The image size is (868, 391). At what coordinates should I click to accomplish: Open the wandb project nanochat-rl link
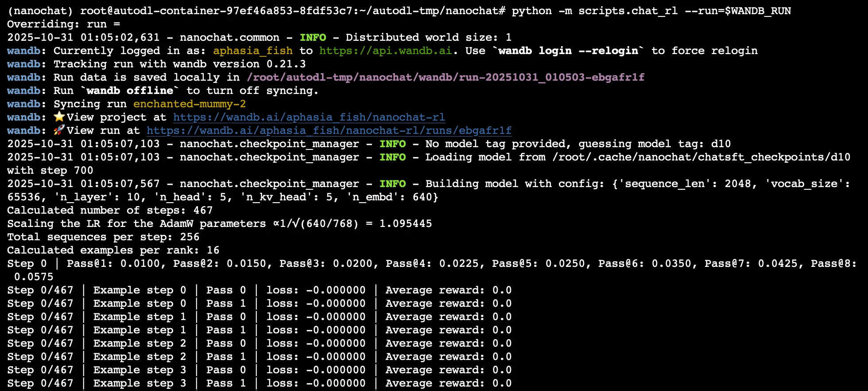point(309,117)
